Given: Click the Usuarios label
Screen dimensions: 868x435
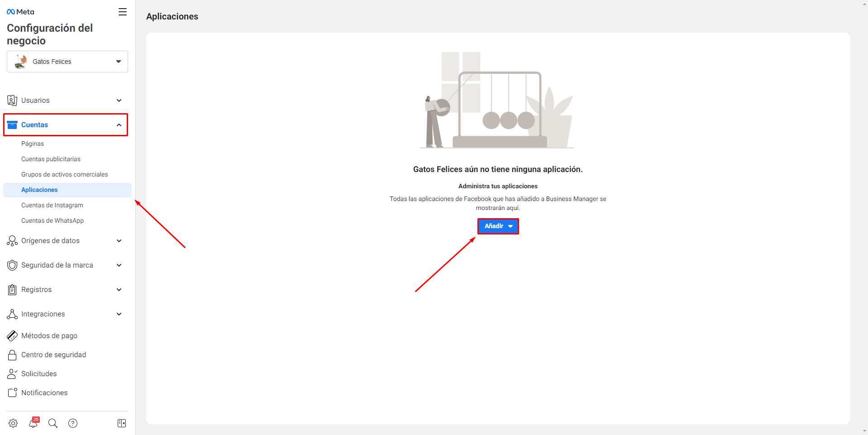Looking at the screenshot, I should point(35,100).
